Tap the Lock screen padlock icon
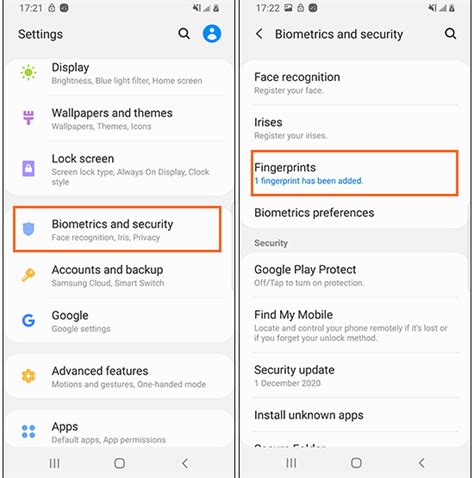The width and height of the screenshot is (474, 478). tap(28, 168)
